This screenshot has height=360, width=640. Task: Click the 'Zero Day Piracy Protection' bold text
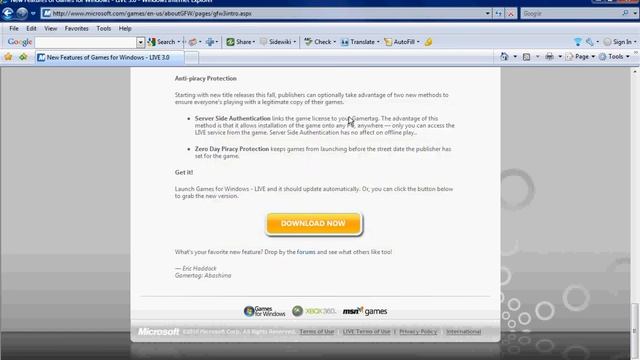[232, 149]
